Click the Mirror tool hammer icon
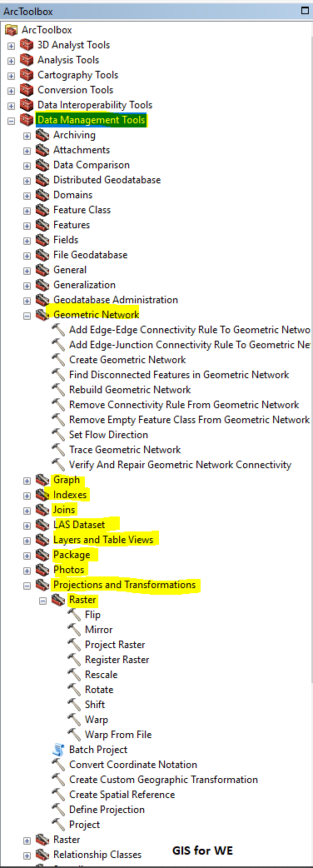This screenshot has width=313, height=868. click(75, 630)
